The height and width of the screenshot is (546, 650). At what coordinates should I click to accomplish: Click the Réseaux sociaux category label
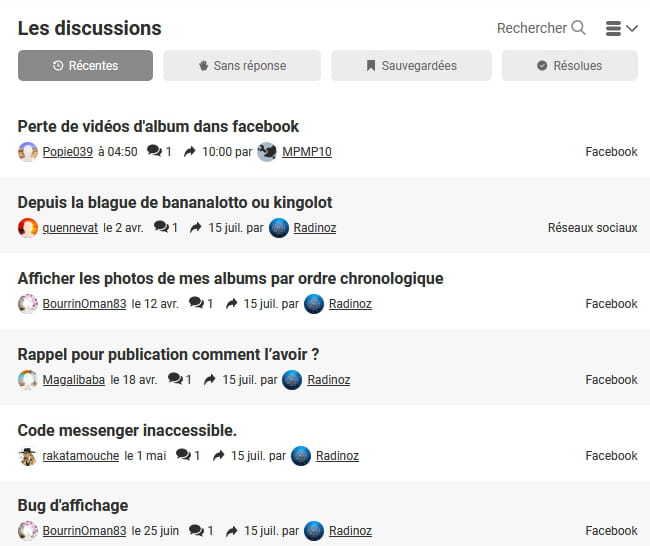(x=592, y=228)
